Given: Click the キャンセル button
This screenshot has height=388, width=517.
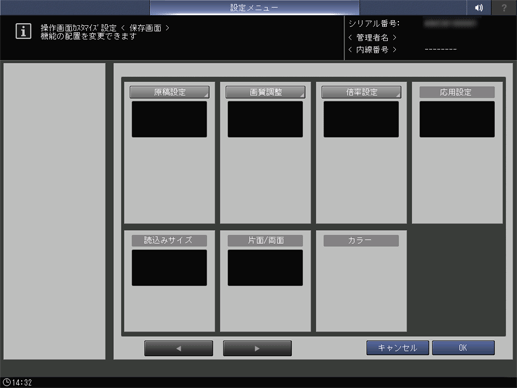Looking at the screenshot, I should [398, 348].
